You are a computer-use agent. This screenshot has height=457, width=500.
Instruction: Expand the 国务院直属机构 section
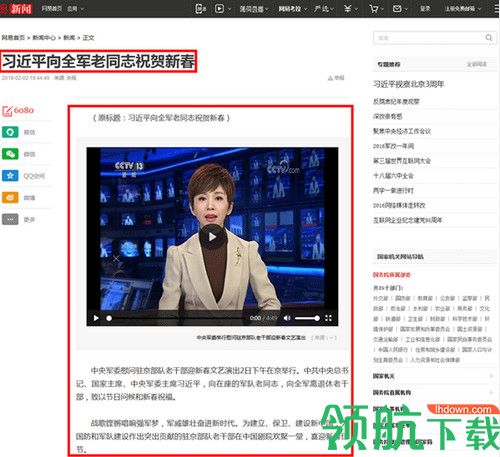point(433,392)
